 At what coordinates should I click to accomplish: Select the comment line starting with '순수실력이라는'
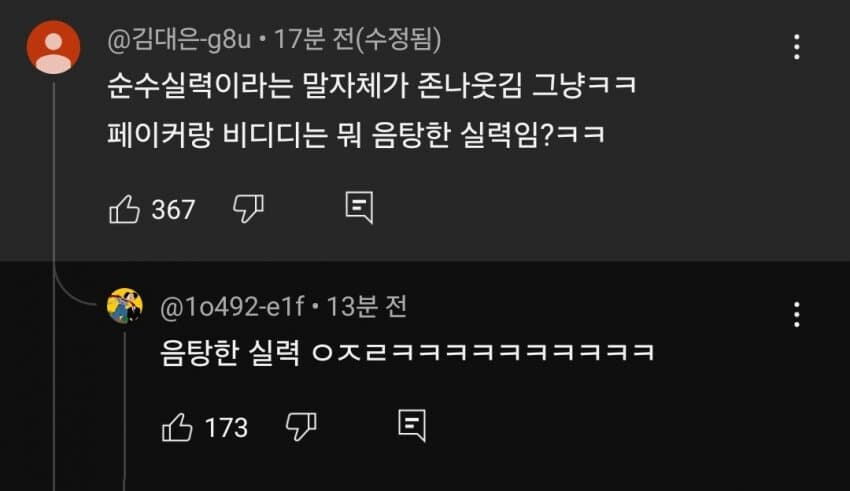click(372, 86)
